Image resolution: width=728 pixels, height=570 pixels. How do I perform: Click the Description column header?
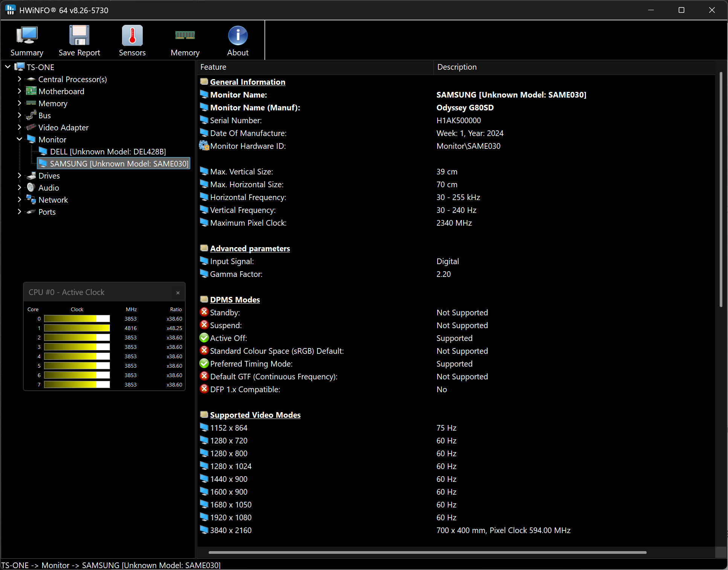[574, 67]
